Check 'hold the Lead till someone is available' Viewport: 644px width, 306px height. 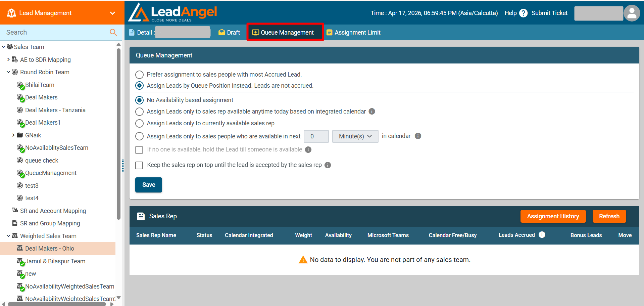139,150
